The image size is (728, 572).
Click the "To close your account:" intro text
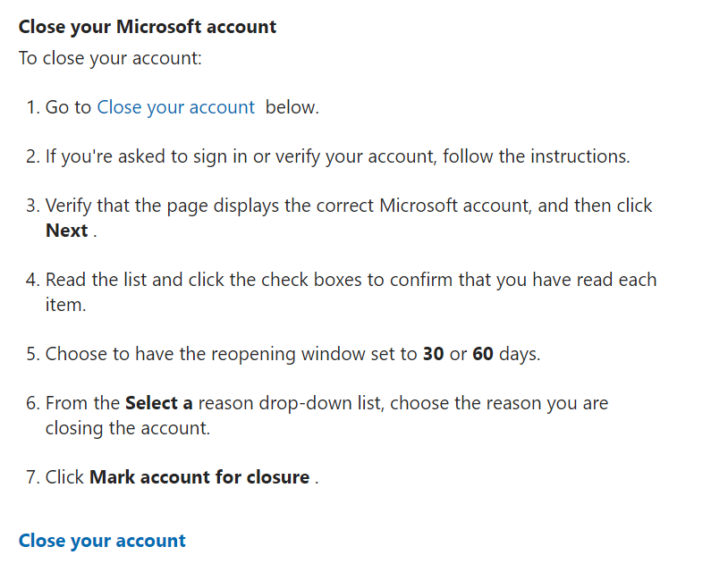[111, 58]
